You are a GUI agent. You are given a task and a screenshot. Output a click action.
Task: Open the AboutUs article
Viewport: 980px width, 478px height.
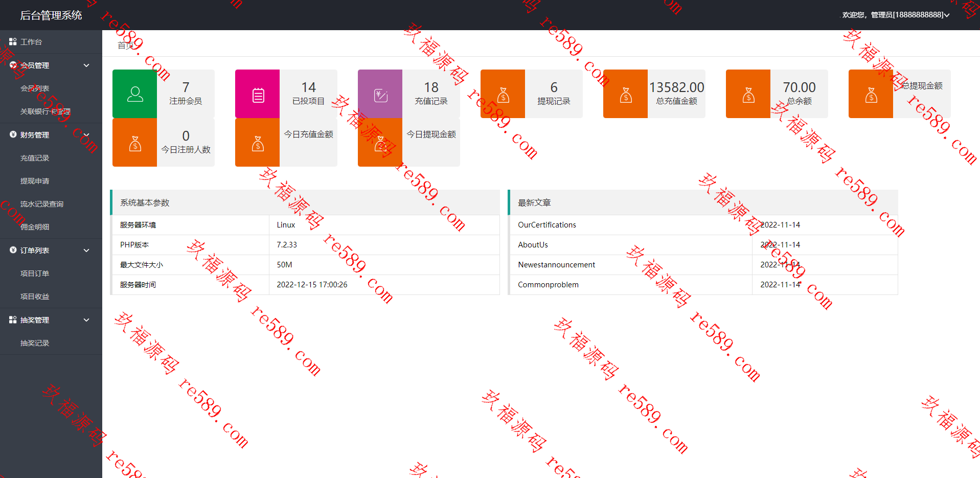click(x=533, y=245)
